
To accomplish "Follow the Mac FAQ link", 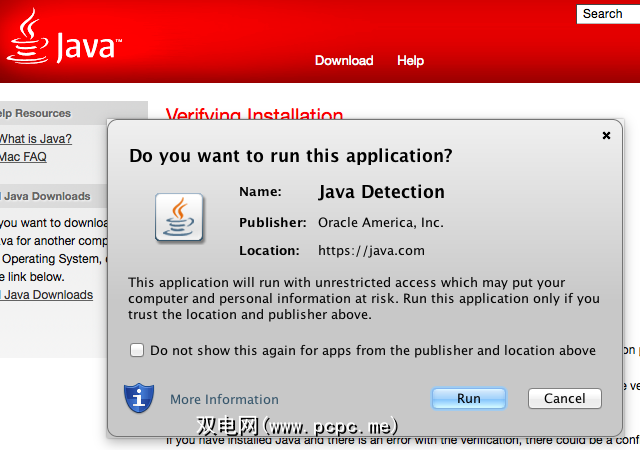I will pyautogui.click(x=23, y=157).
